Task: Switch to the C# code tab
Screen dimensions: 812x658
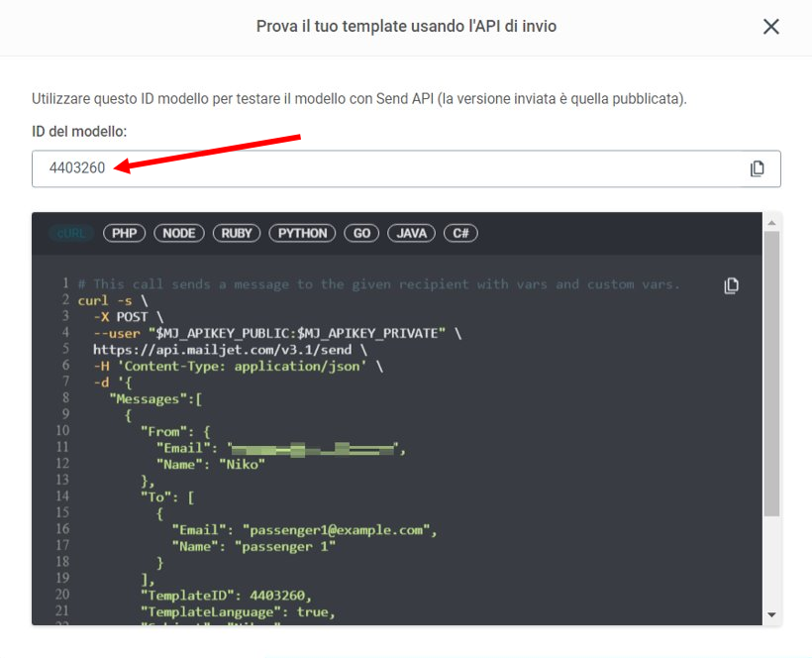Action: click(x=460, y=233)
